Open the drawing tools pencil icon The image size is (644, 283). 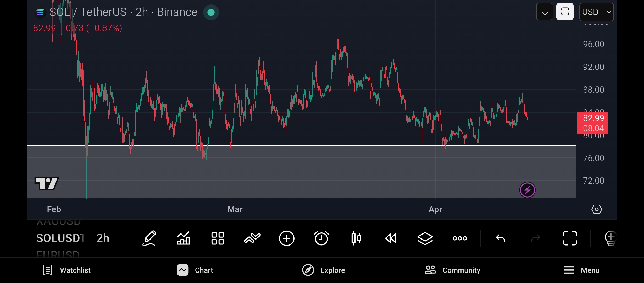tap(149, 238)
